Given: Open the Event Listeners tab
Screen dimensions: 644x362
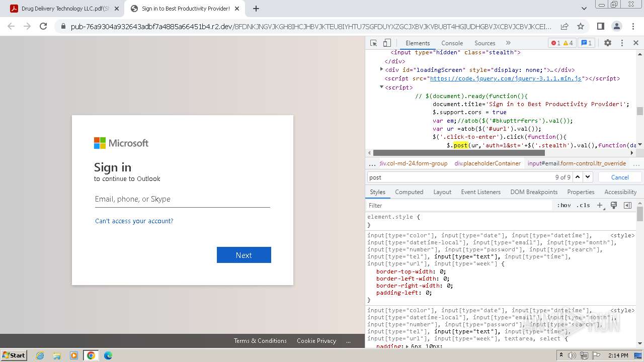Looking at the screenshot, I should (x=480, y=192).
